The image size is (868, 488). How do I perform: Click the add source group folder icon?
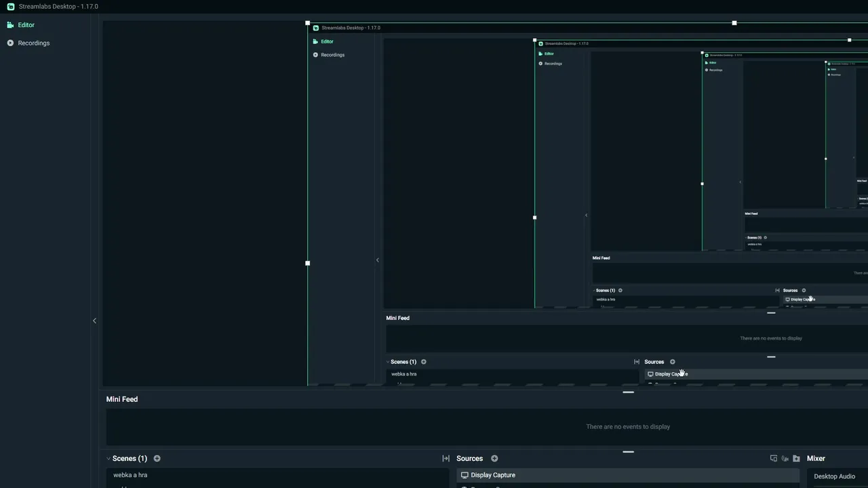pos(796,459)
